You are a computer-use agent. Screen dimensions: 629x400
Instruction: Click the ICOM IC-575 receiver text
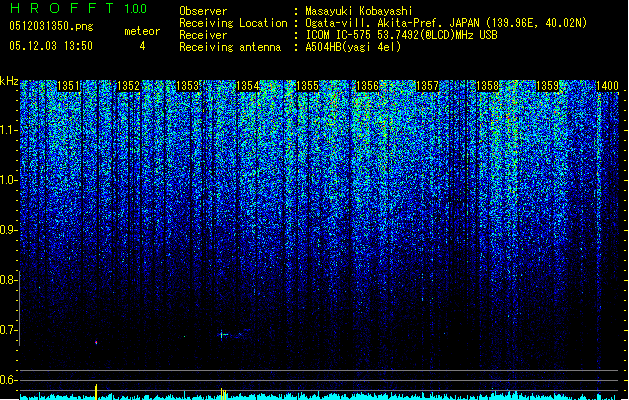coord(402,35)
